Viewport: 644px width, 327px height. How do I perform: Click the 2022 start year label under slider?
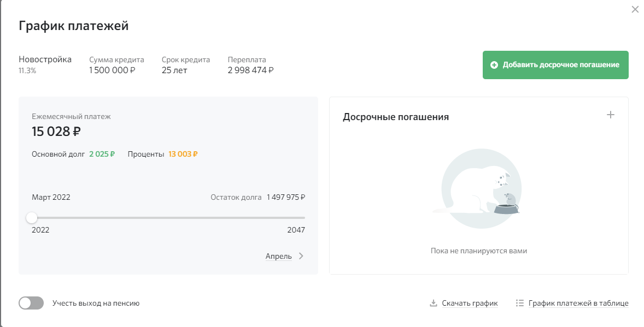tap(40, 230)
